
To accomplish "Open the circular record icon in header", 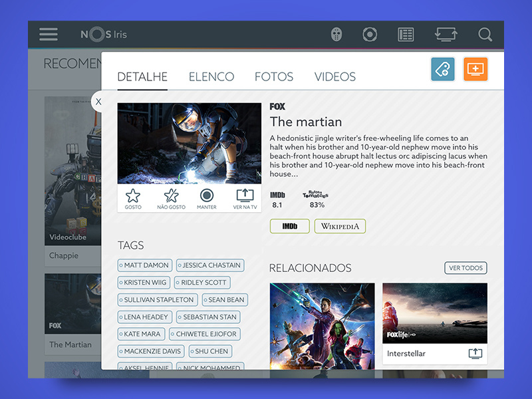I will pos(370,35).
